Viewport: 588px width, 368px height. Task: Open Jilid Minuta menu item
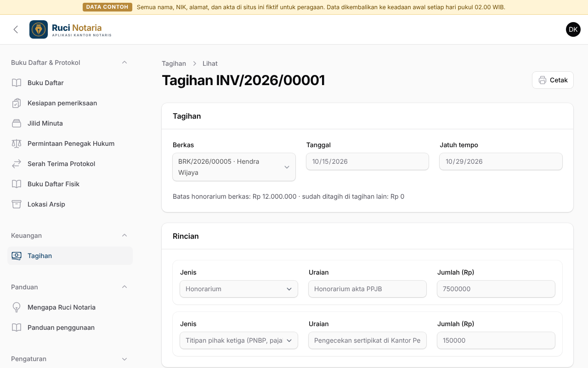(70, 123)
